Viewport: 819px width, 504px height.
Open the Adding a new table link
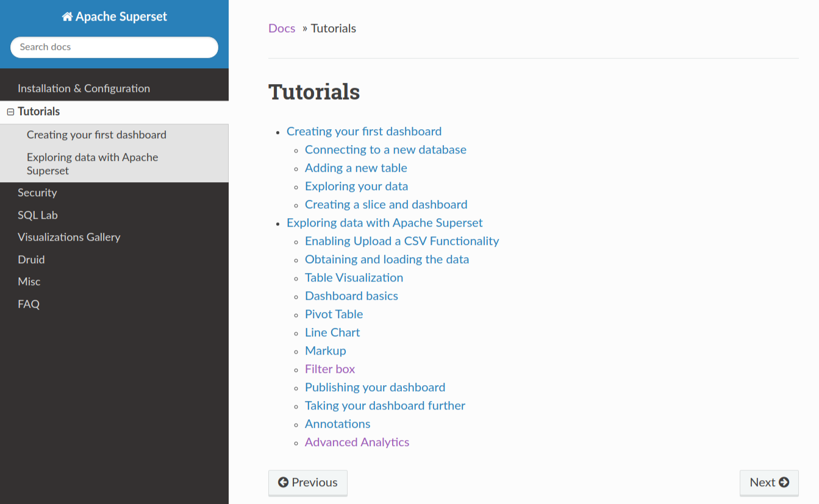pos(356,168)
